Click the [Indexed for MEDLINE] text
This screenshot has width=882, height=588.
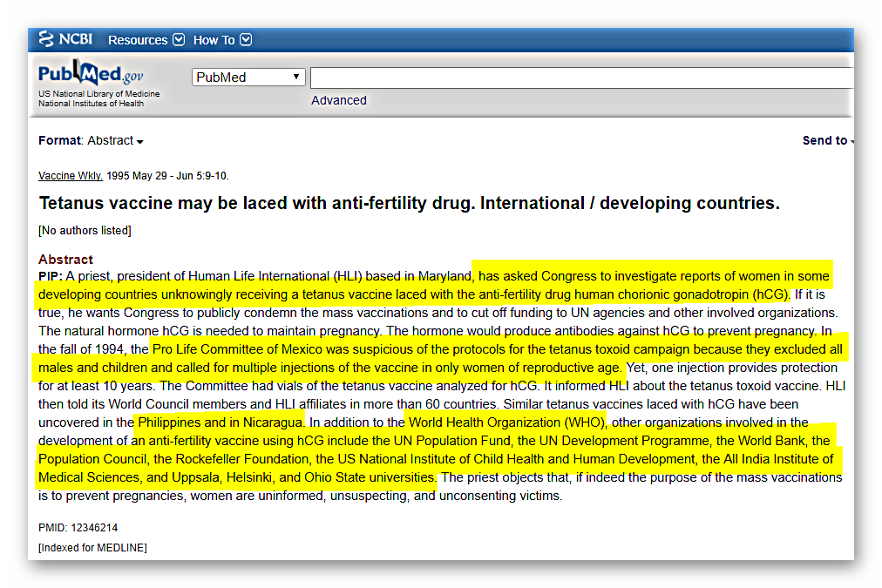[x=92, y=547]
